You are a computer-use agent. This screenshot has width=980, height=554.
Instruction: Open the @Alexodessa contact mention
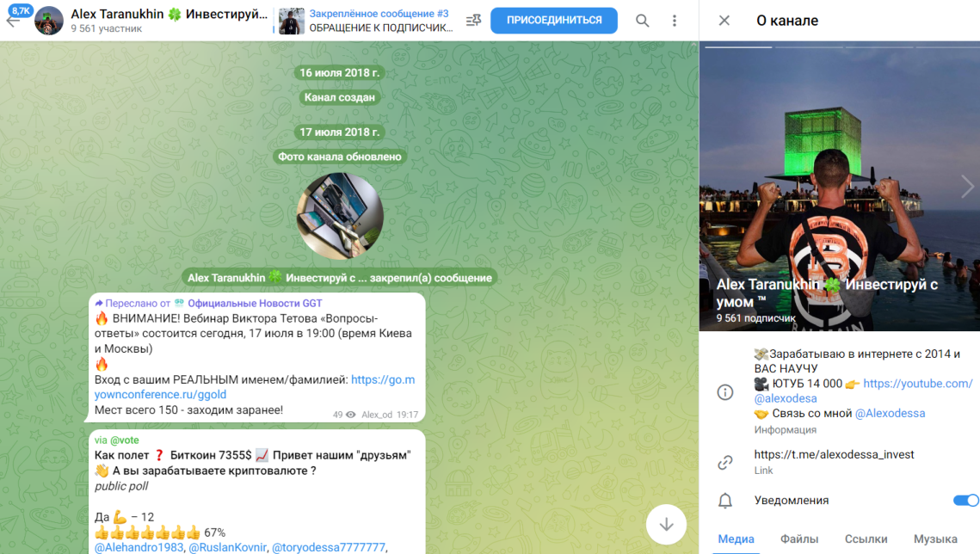(890, 414)
